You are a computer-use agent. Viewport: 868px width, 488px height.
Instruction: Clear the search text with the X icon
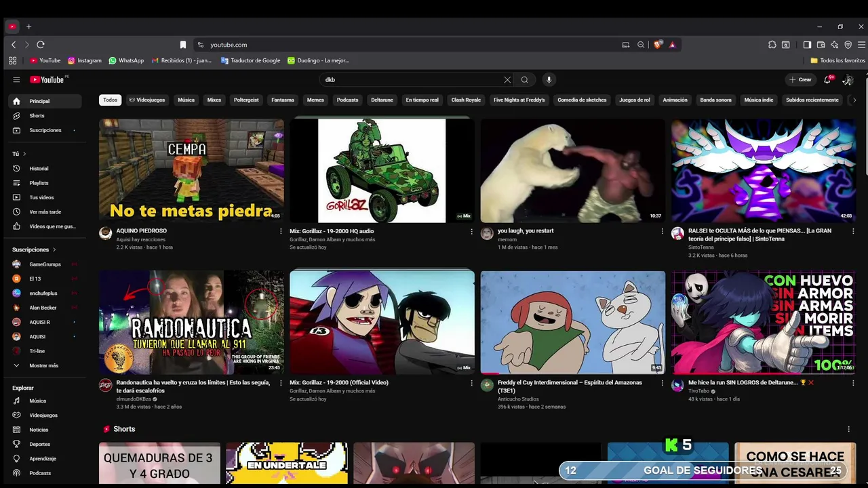[507, 80]
